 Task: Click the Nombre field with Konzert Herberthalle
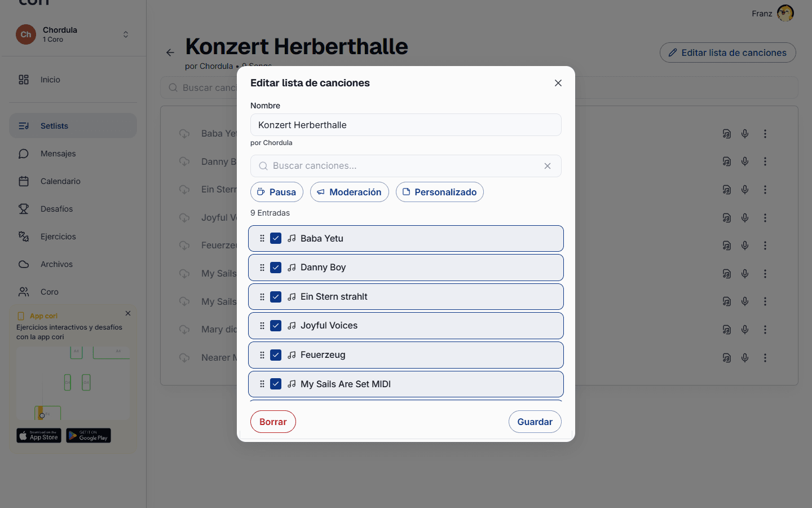(406, 125)
